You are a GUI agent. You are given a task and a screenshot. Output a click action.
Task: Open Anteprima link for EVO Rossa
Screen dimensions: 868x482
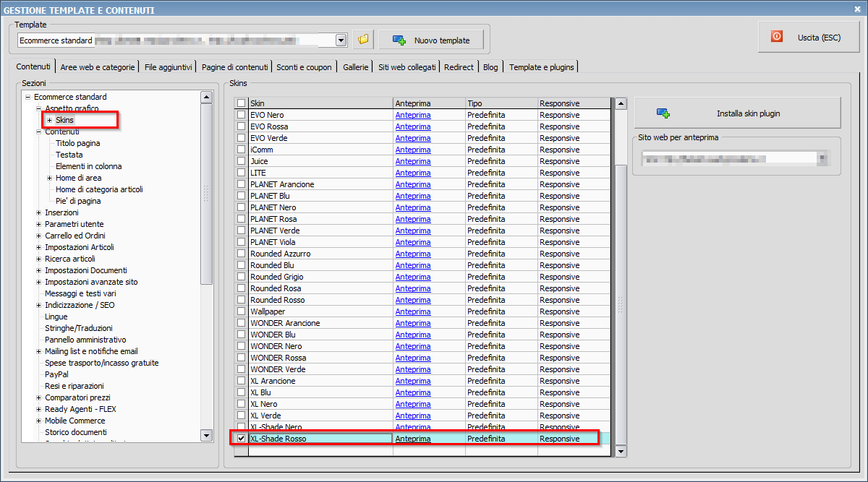tap(413, 126)
